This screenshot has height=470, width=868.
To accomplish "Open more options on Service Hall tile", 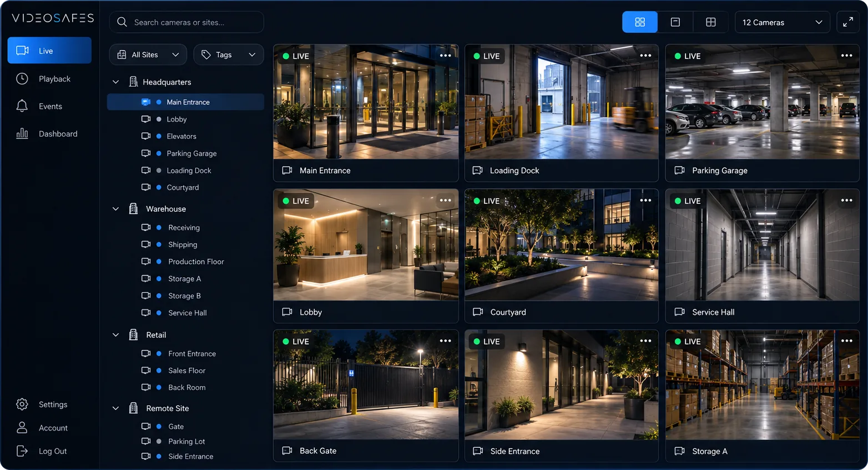I will coord(846,201).
